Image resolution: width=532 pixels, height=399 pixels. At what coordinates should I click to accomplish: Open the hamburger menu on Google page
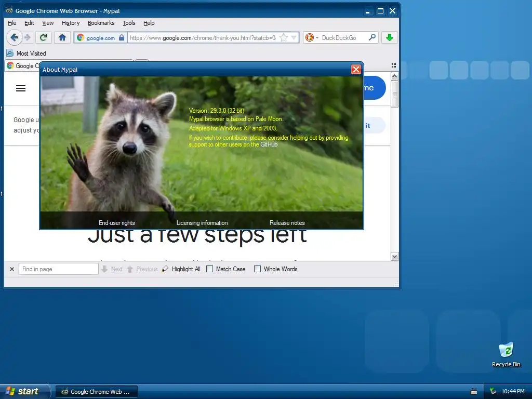coord(21,88)
